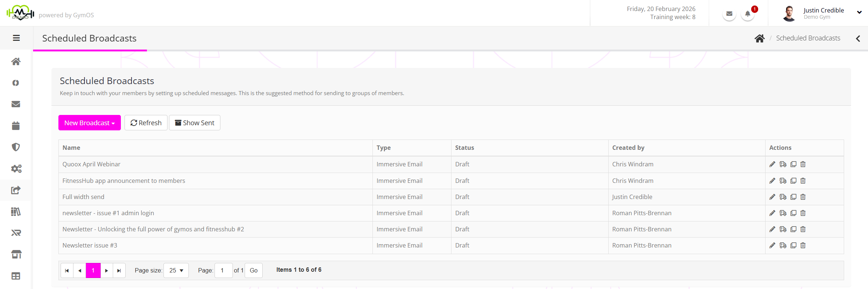Image resolution: width=868 pixels, height=289 pixels.
Task: Expand the Page size dropdown
Action: tap(176, 270)
